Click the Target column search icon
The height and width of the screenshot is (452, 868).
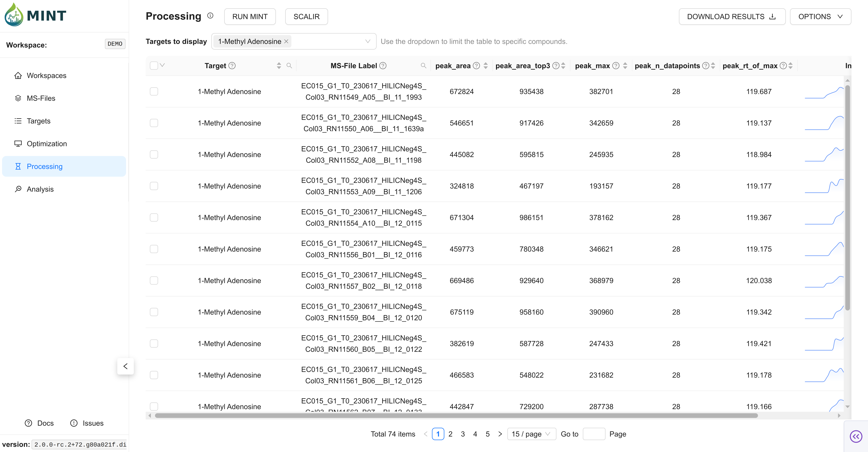(x=289, y=66)
